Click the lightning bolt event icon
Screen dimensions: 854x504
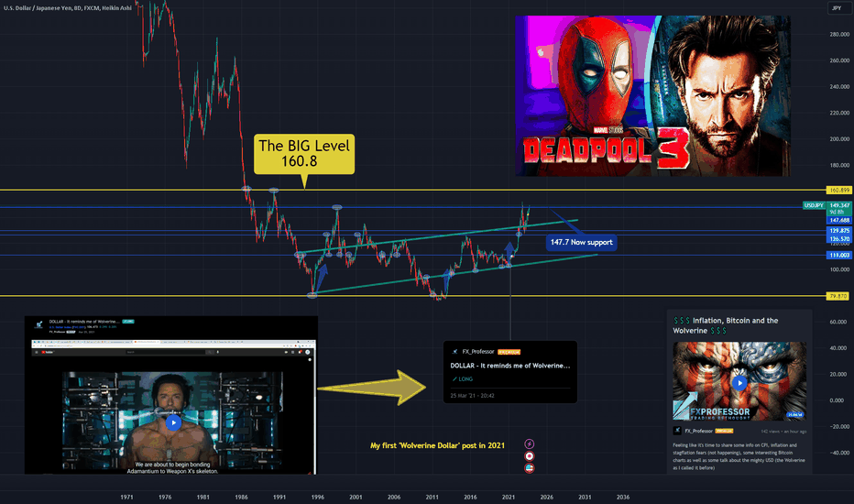tap(530, 444)
